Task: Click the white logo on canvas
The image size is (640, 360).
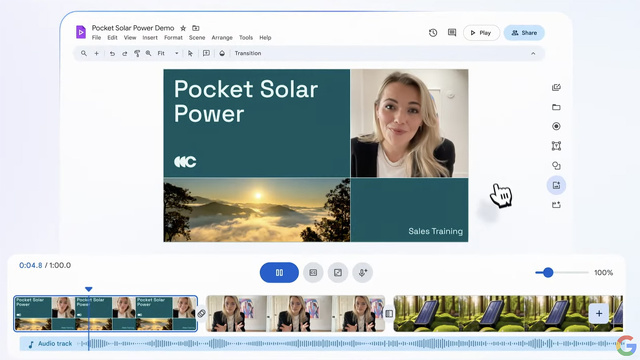Action: pyautogui.click(x=185, y=162)
